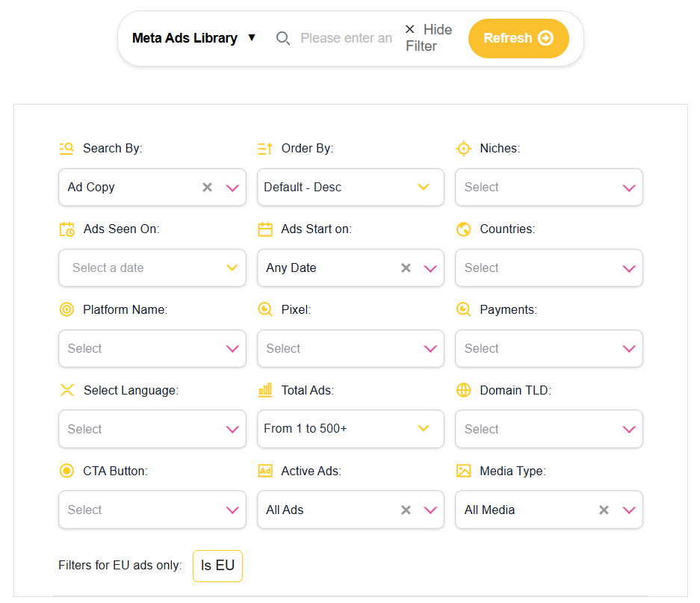Image resolution: width=700 pixels, height=603 pixels.
Task: Click the Active Ads label icon
Action: coord(265,471)
